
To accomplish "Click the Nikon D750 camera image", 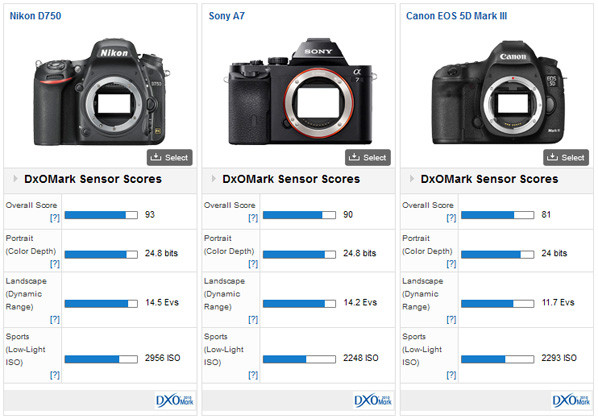I will (101, 92).
